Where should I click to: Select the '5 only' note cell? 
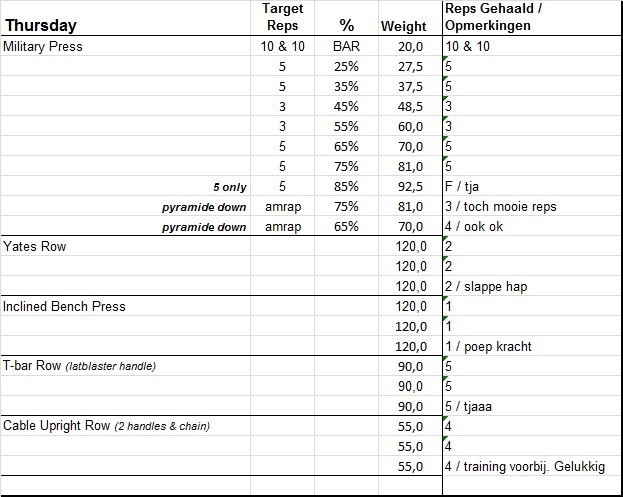click(229, 186)
